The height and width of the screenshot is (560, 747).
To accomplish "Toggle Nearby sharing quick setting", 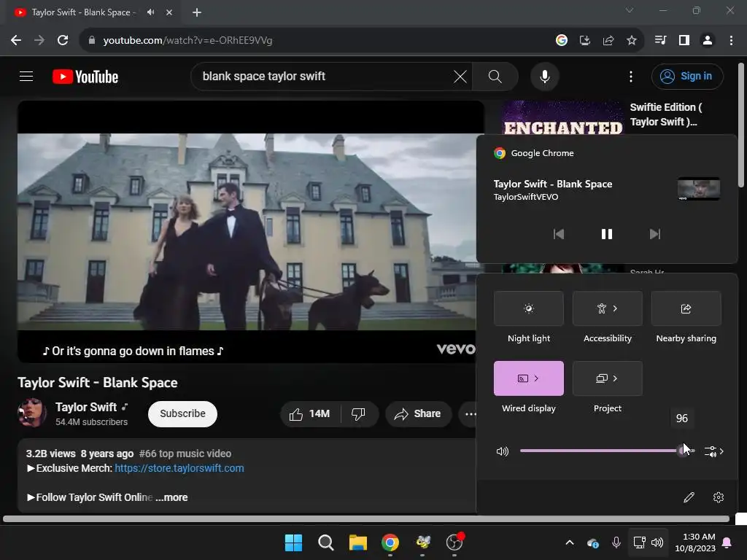I will coord(686,308).
